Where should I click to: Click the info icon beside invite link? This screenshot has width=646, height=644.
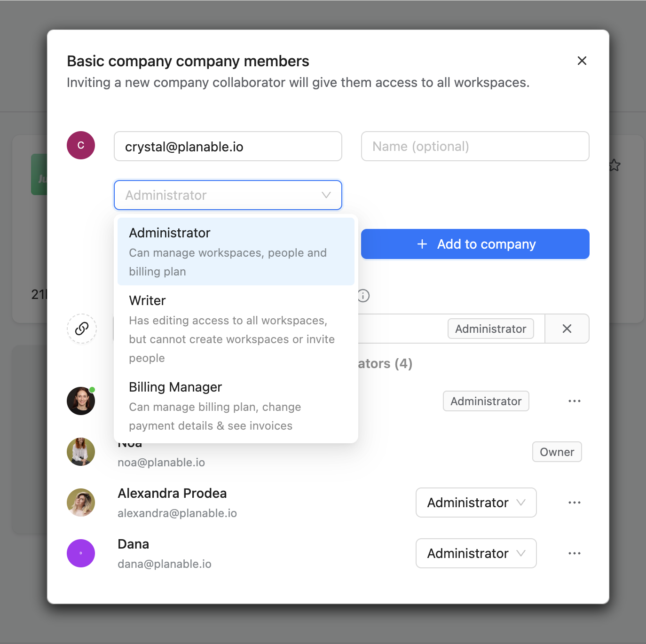pos(363,296)
